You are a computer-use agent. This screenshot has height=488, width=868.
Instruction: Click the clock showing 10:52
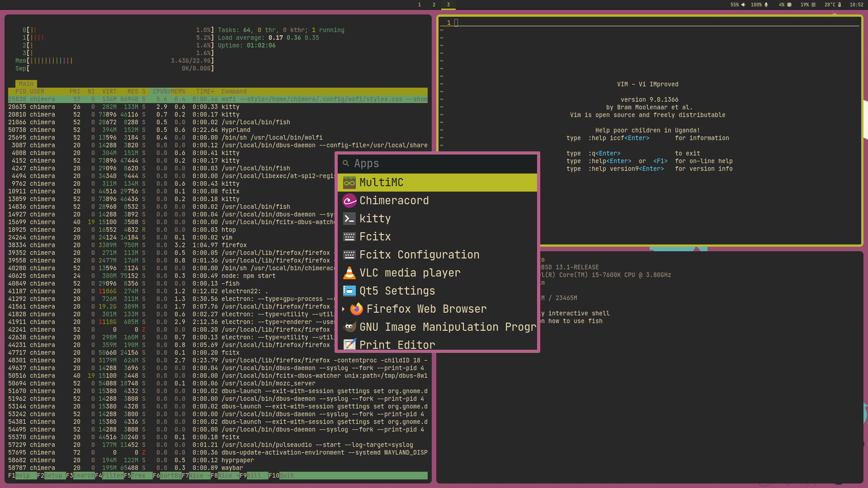856,5
